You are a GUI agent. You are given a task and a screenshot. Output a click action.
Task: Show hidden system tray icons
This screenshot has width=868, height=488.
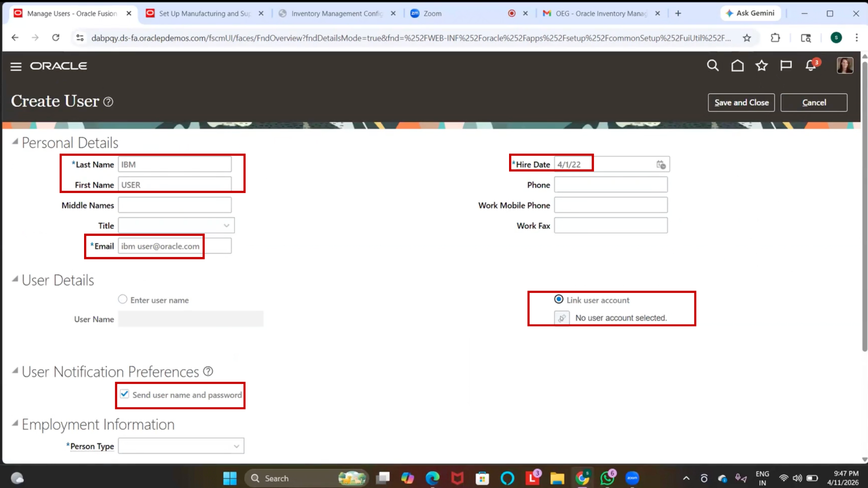click(686, 478)
